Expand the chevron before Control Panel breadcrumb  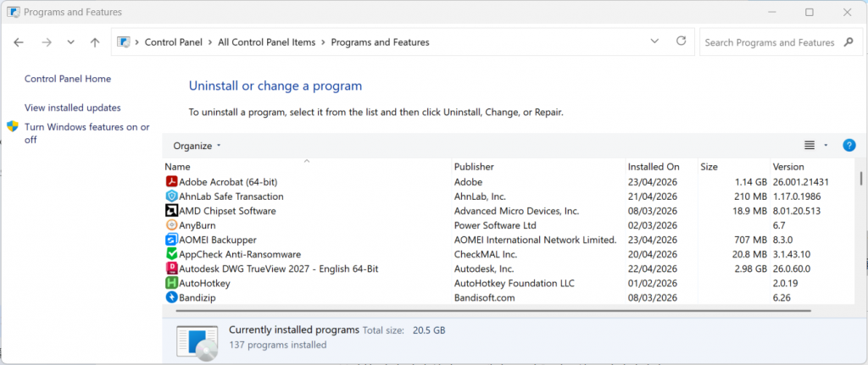pyautogui.click(x=136, y=42)
